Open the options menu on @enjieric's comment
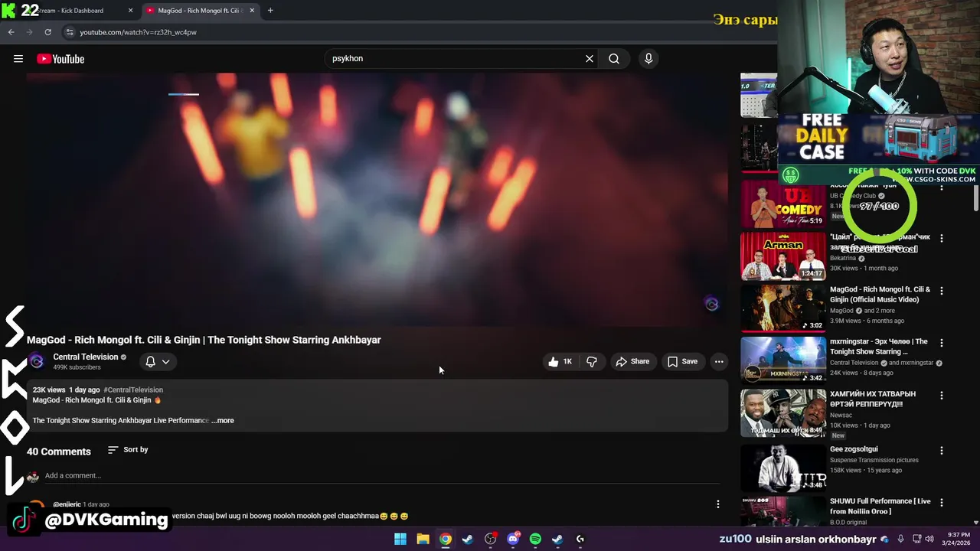The width and height of the screenshot is (980, 551). pos(717,504)
